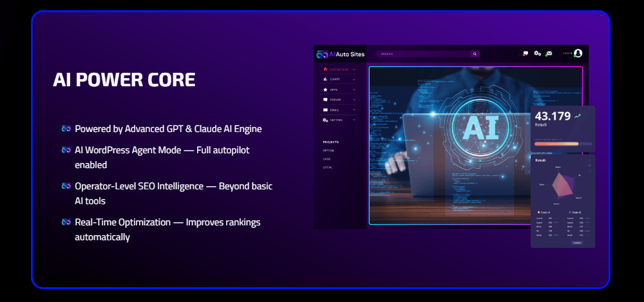Click the 43.179 result value
This screenshot has height=302, width=644.
coord(553,116)
